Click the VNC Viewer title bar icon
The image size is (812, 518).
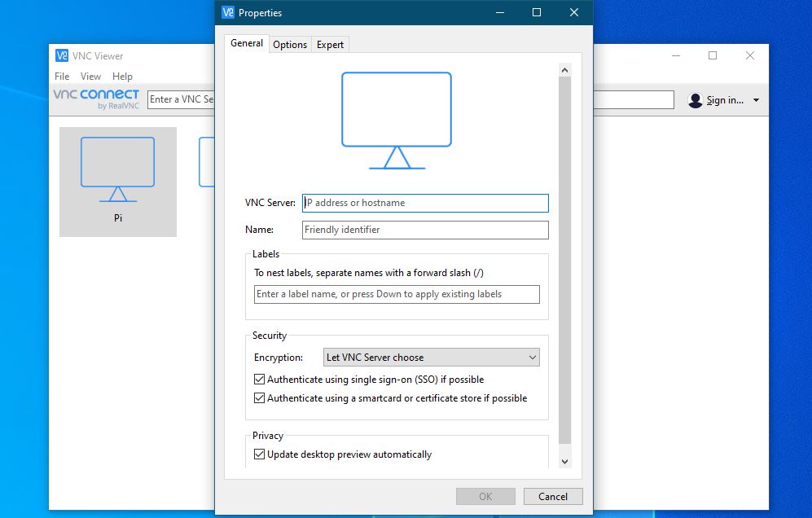pyautogui.click(x=62, y=56)
